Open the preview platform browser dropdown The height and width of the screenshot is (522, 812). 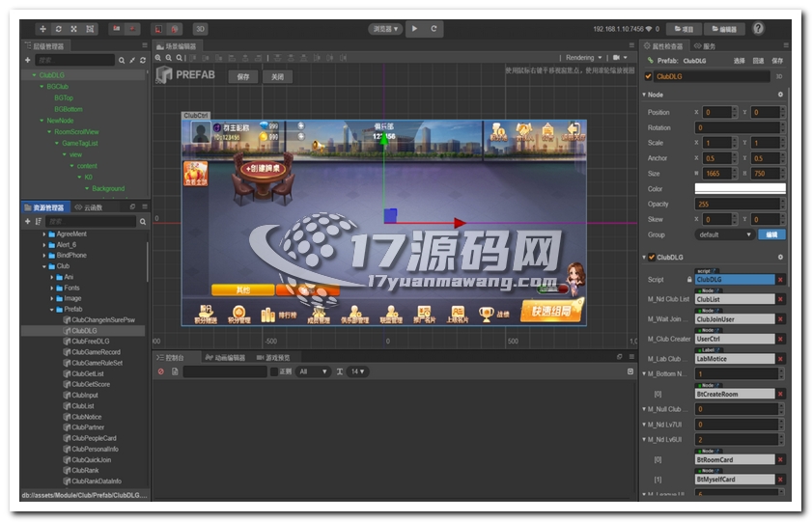(386, 29)
